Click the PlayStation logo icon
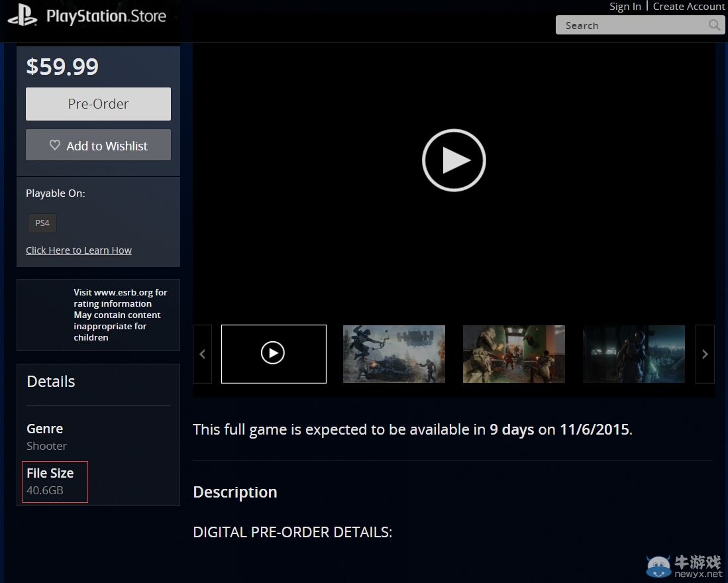This screenshot has width=728, height=583. pyautogui.click(x=23, y=17)
